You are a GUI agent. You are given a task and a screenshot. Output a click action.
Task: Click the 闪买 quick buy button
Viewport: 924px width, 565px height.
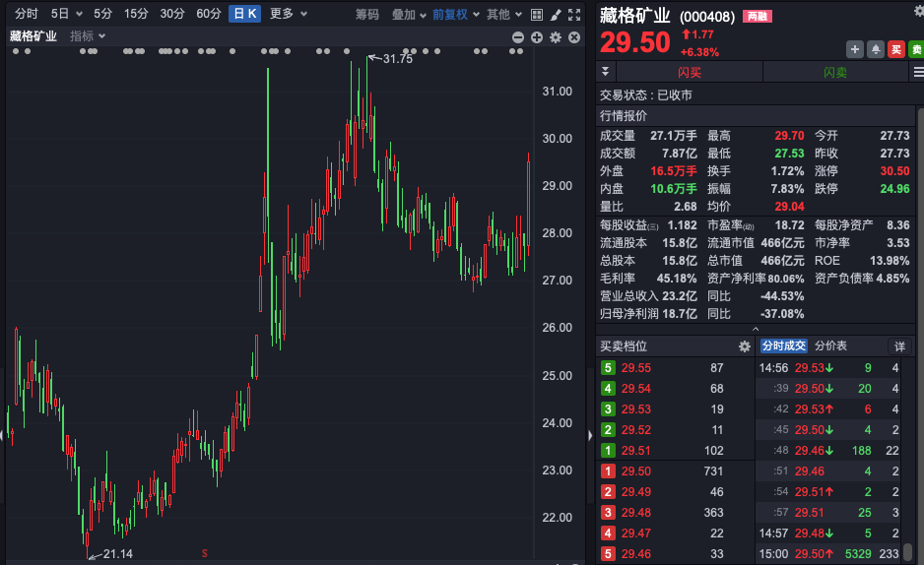(x=690, y=72)
